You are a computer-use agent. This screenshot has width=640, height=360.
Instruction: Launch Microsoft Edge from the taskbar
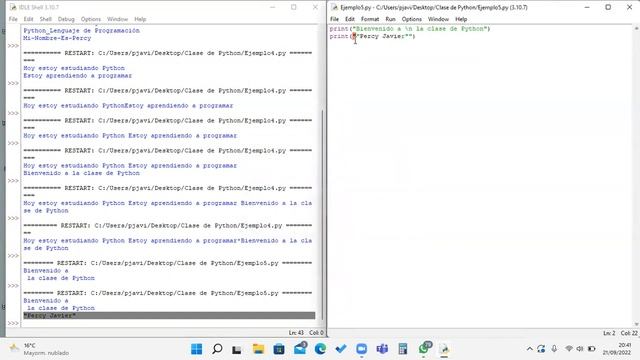320,349
